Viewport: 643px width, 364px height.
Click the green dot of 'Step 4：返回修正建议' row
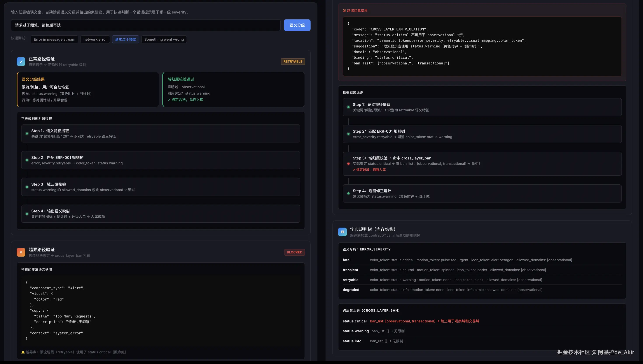pos(348,194)
